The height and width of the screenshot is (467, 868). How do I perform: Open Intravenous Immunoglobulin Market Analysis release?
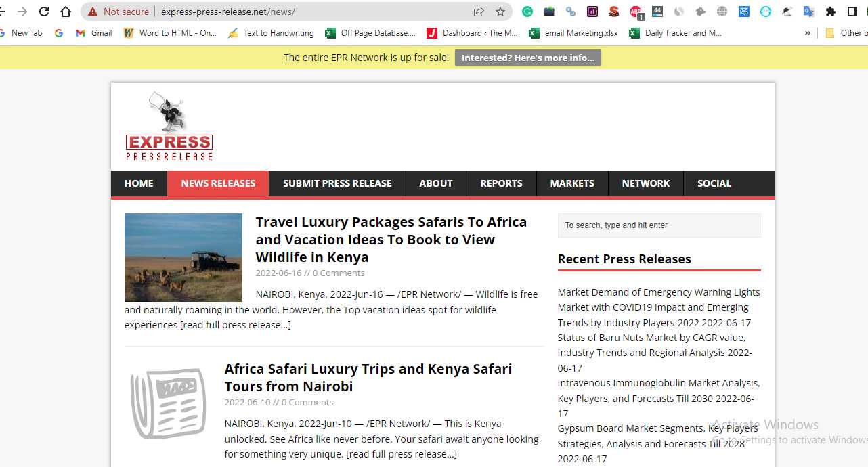[659, 398]
